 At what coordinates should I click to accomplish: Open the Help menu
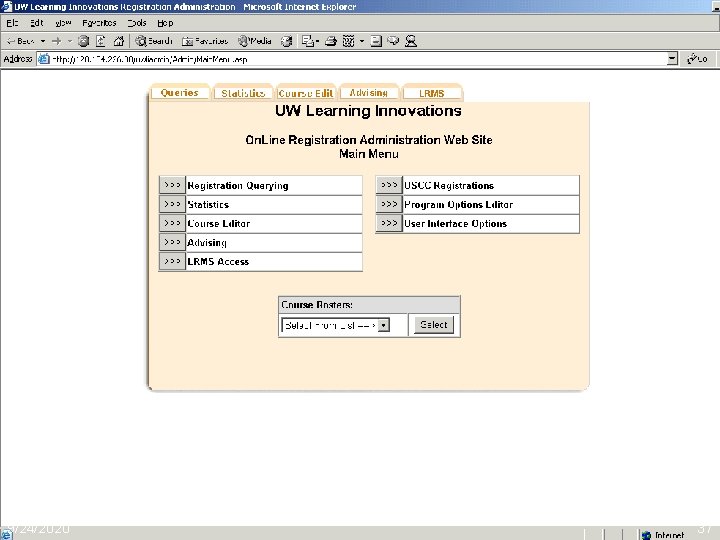tap(165, 23)
